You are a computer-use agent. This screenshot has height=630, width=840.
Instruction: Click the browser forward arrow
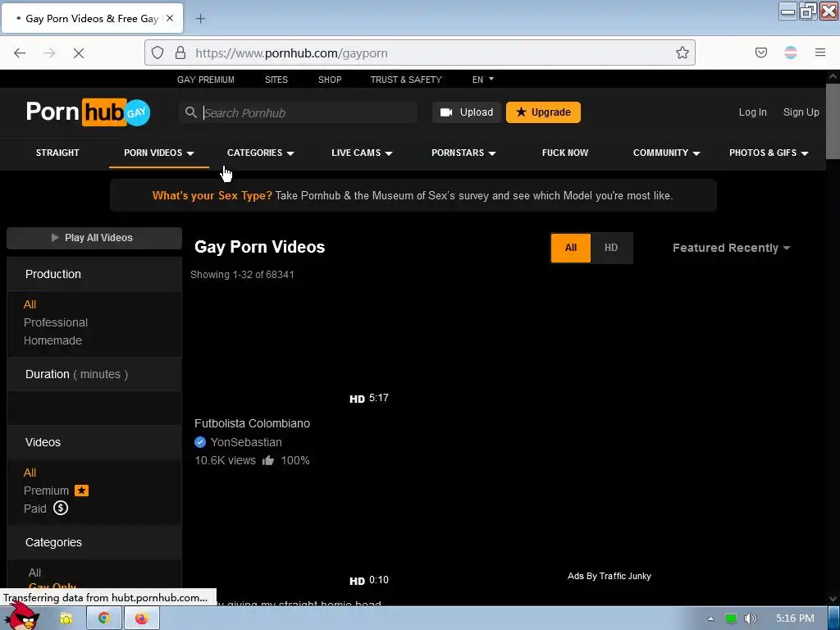pyautogui.click(x=49, y=52)
